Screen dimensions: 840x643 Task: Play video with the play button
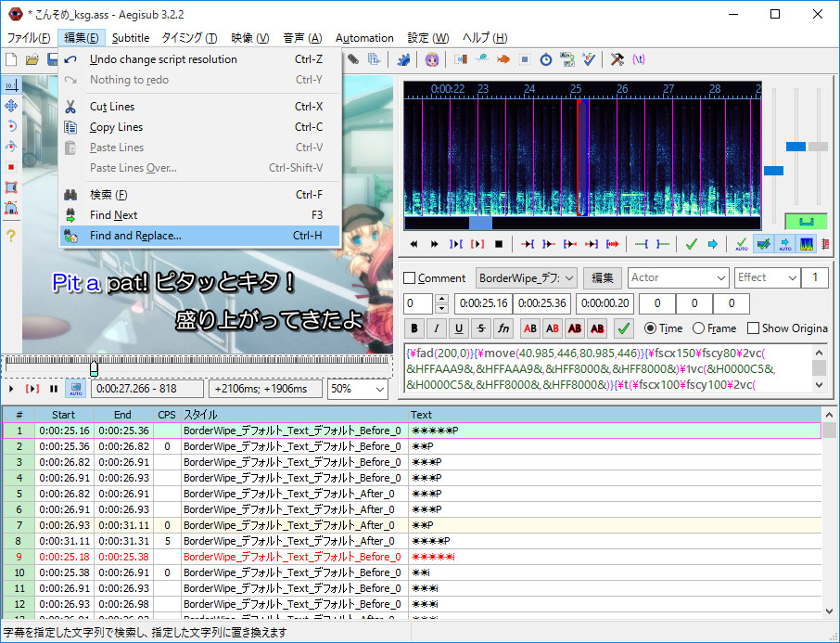[11, 388]
